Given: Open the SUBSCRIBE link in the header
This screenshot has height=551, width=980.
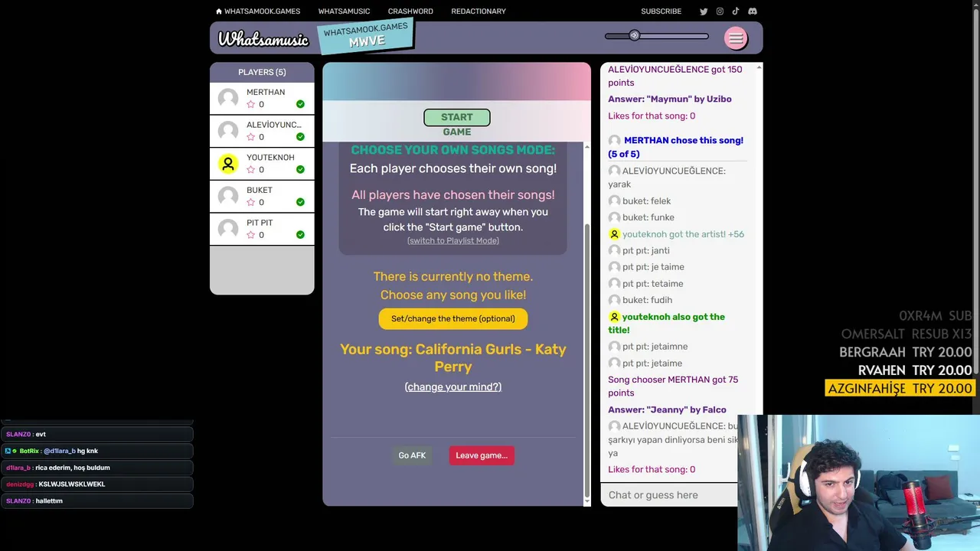Looking at the screenshot, I should click(661, 11).
